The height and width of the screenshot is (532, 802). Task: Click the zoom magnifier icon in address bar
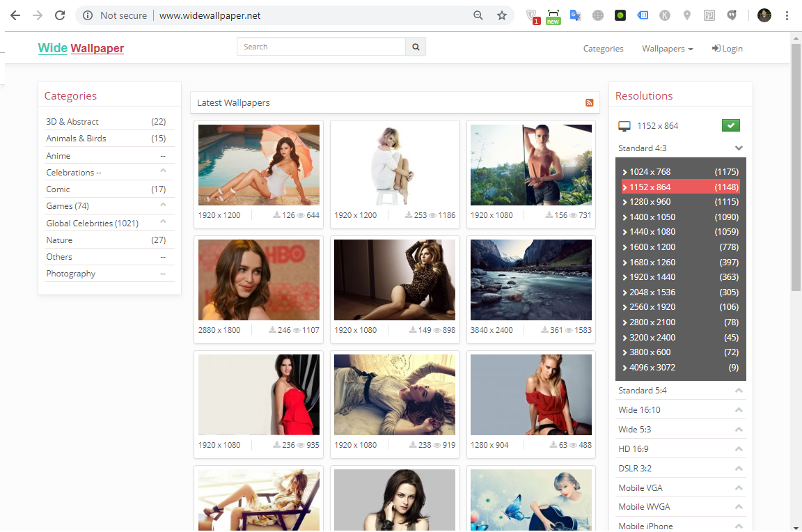[478, 15]
